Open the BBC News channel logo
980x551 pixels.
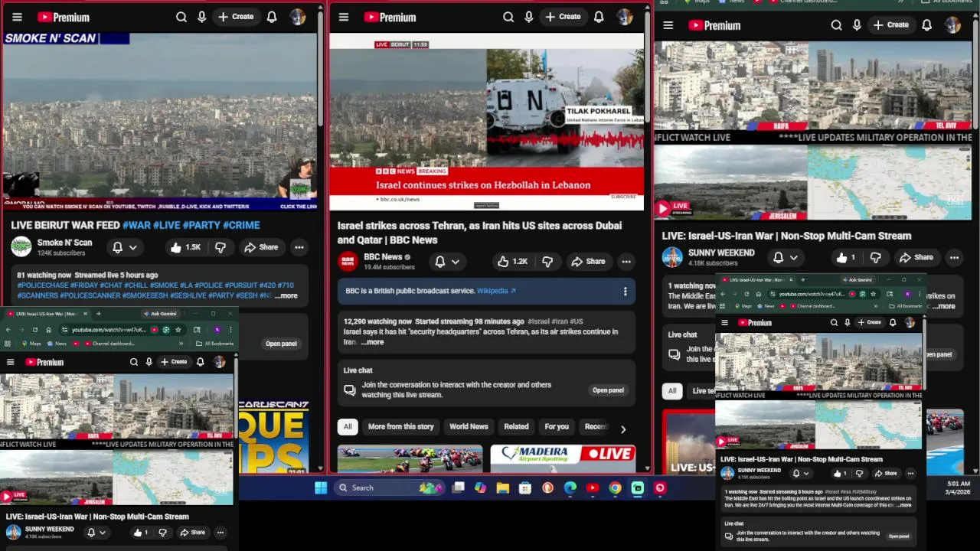click(x=348, y=261)
